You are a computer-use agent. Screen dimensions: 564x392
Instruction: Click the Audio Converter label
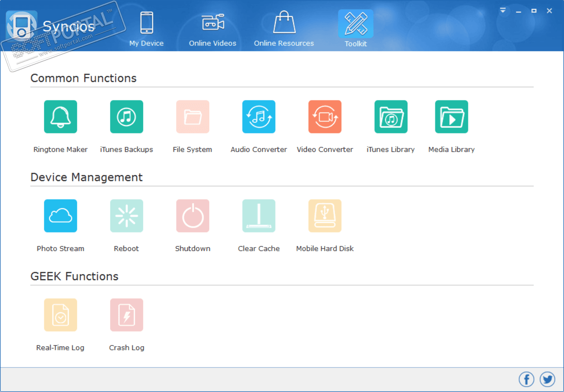click(259, 150)
